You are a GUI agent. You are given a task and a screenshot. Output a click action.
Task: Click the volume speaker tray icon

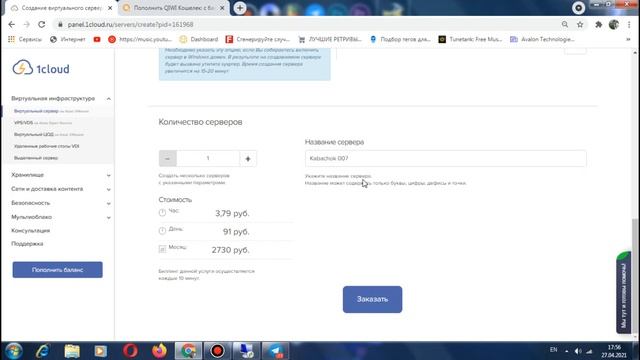pos(578,351)
